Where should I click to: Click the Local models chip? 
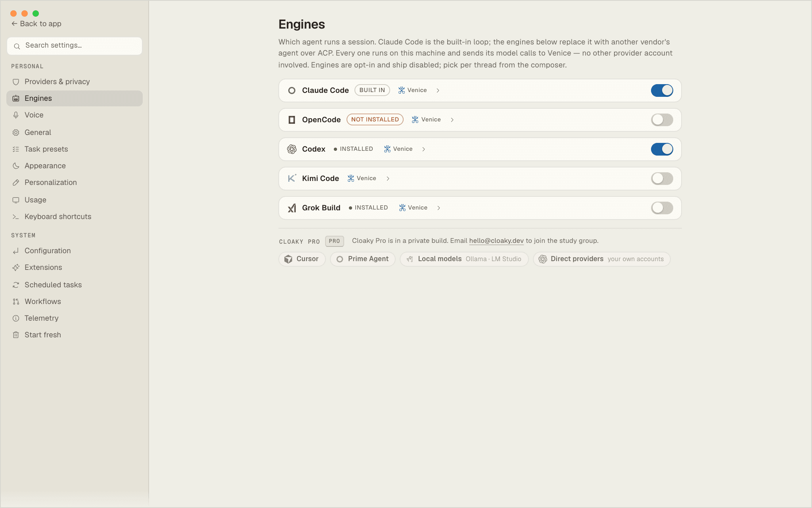464,259
